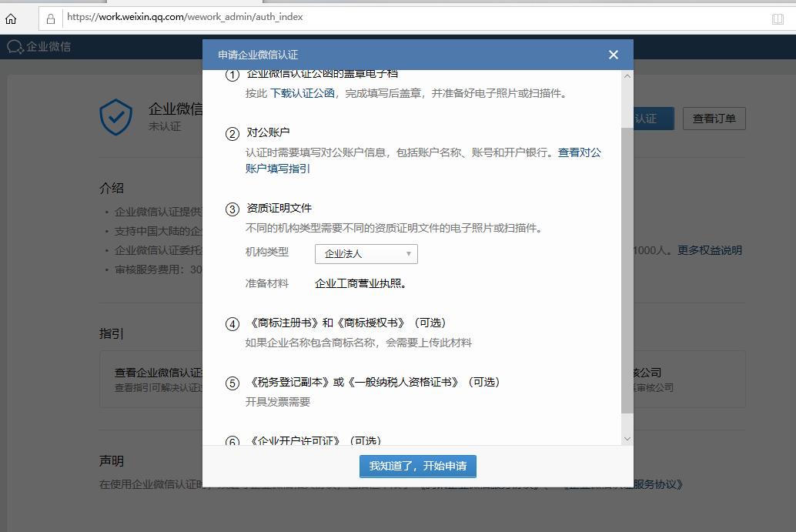
Task: Open reading view icon in address bar
Action: pos(778,19)
